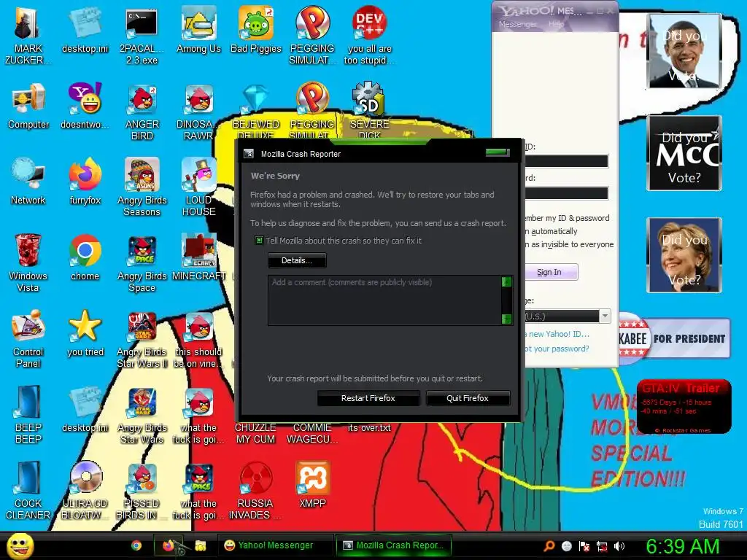Select the you all are too stupid icon
747x560 pixels.
369,36
